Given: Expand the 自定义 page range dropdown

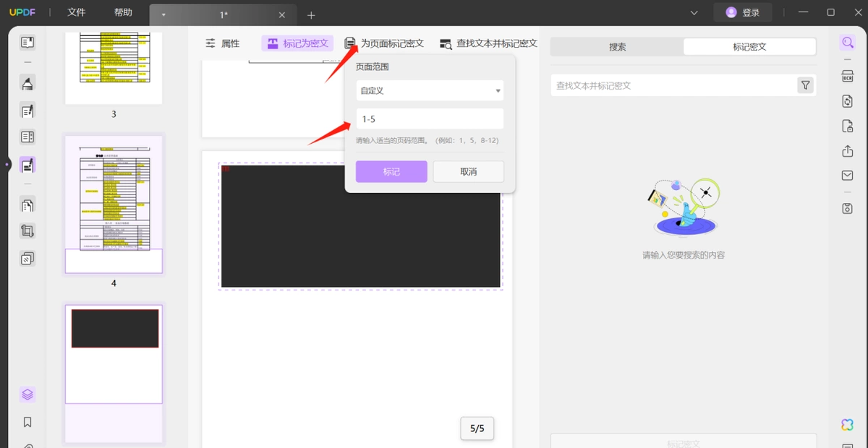Looking at the screenshot, I should pos(430,90).
